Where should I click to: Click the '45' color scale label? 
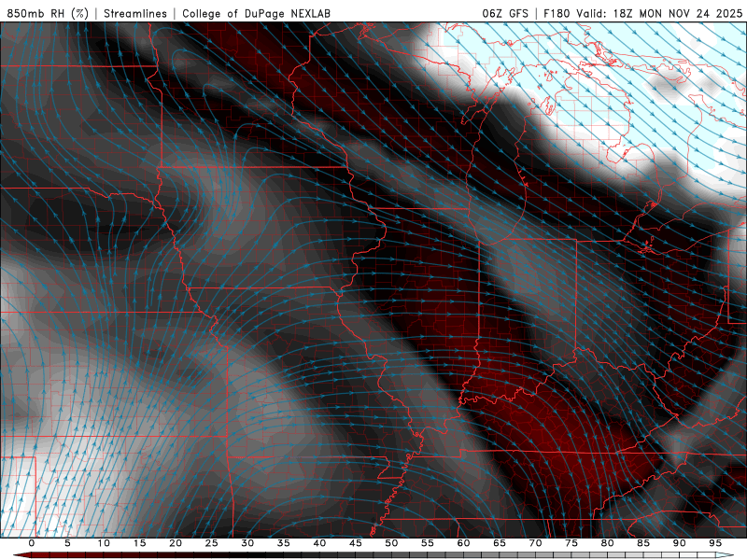tap(356, 543)
